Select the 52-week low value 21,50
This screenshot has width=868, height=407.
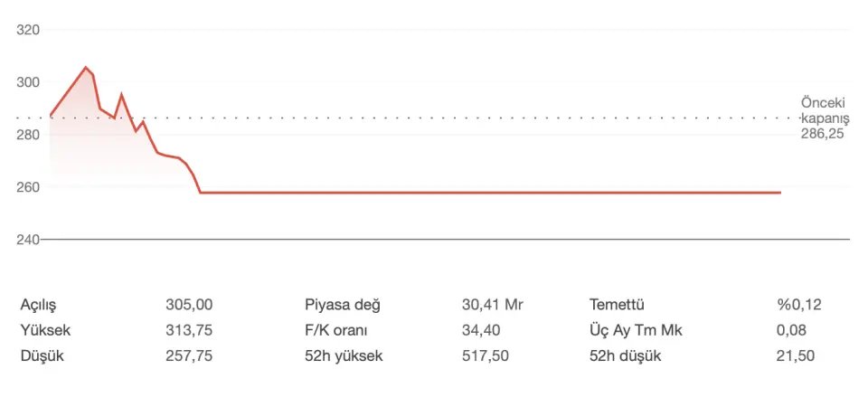(x=795, y=355)
